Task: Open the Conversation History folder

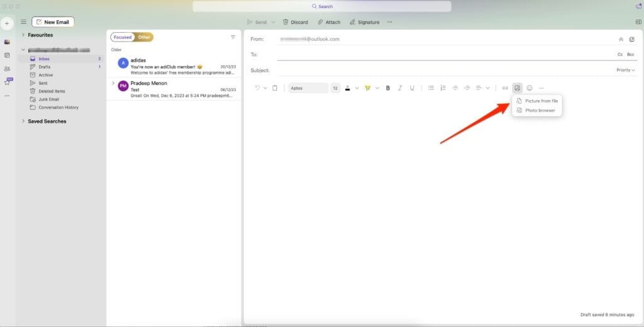Action: click(61, 108)
